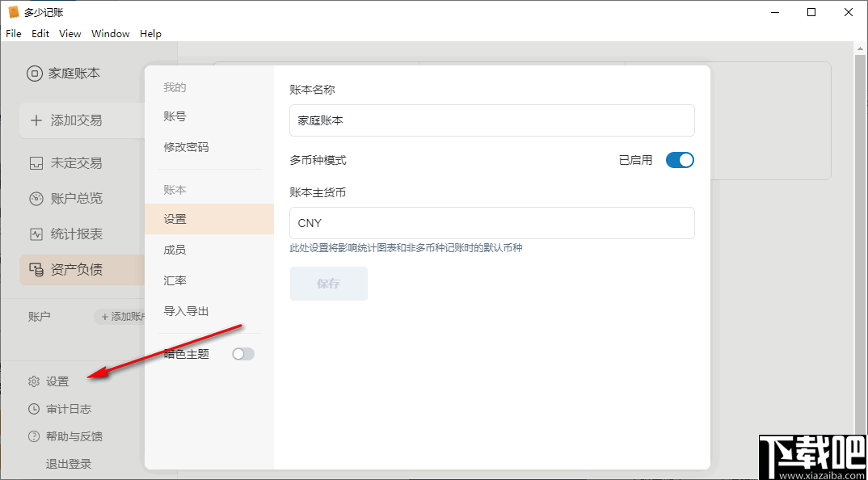Image resolution: width=868 pixels, height=480 pixels.
Task: Click the 添加交易 plus icon
Action: point(36,120)
